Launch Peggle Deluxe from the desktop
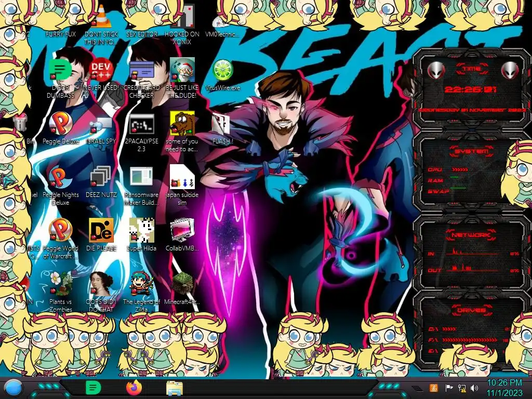 [60, 124]
